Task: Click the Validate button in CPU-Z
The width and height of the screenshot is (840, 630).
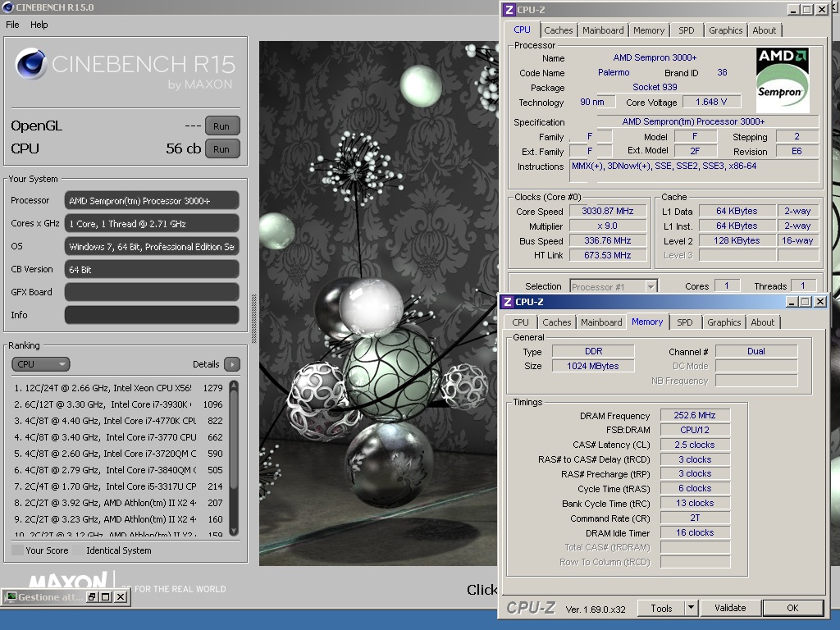Action: (730, 608)
